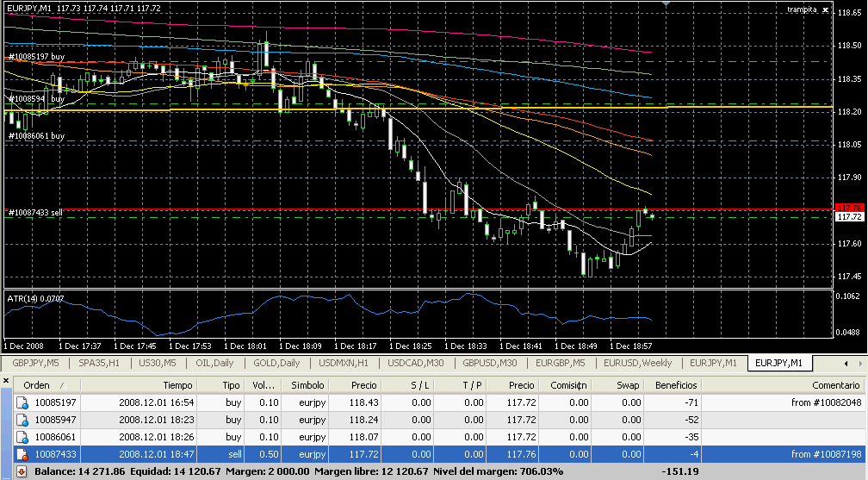
Task: Click the open price 118.43
Action: (x=363, y=402)
